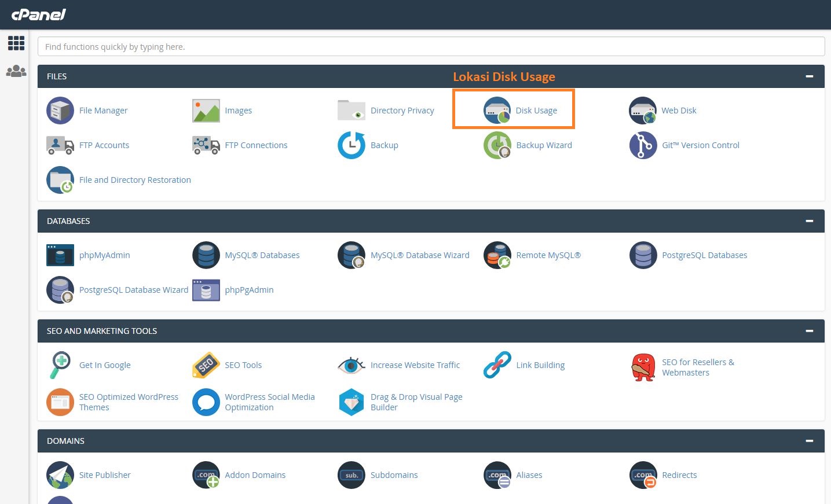Open phpMyAdmin from Databases section
Viewport: 831px width, 504px height.
60,255
